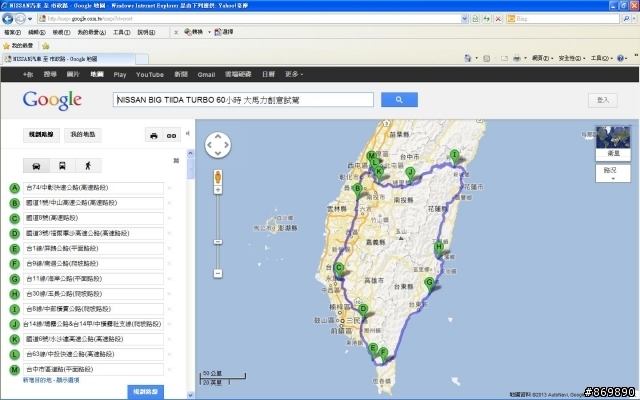Click the Bing search magnifier icon
This screenshot has width=640, height=400.
[x=626, y=19]
